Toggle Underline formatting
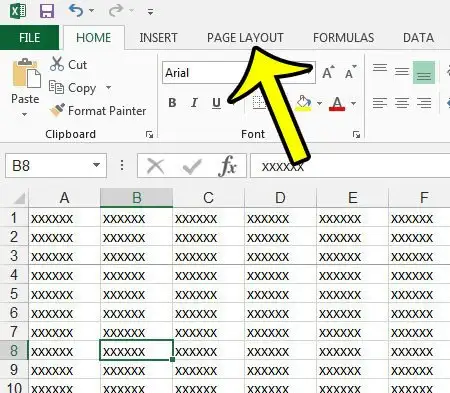The width and height of the screenshot is (450, 393). point(216,103)
